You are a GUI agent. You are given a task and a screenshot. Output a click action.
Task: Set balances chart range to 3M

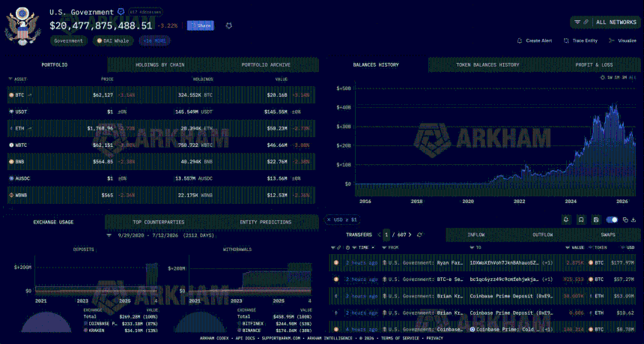(x=624, y=77)
